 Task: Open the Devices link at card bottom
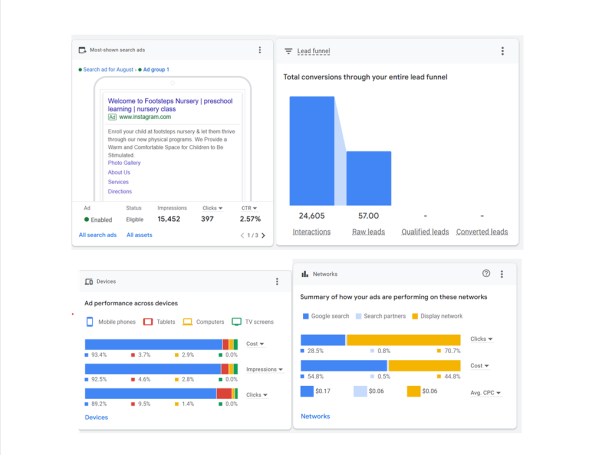(96, 417)
